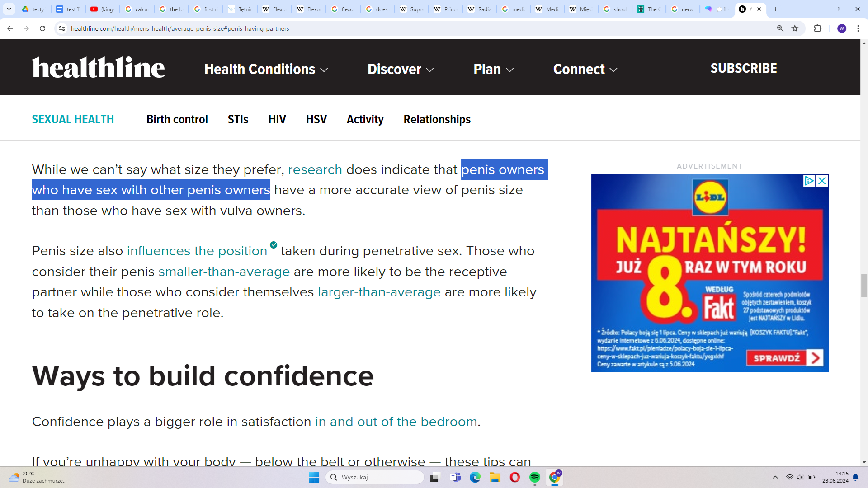
Task: Switch to the 'Radia' Wikipedia tab
Action: pyautogui.click(x=479, y=9)
